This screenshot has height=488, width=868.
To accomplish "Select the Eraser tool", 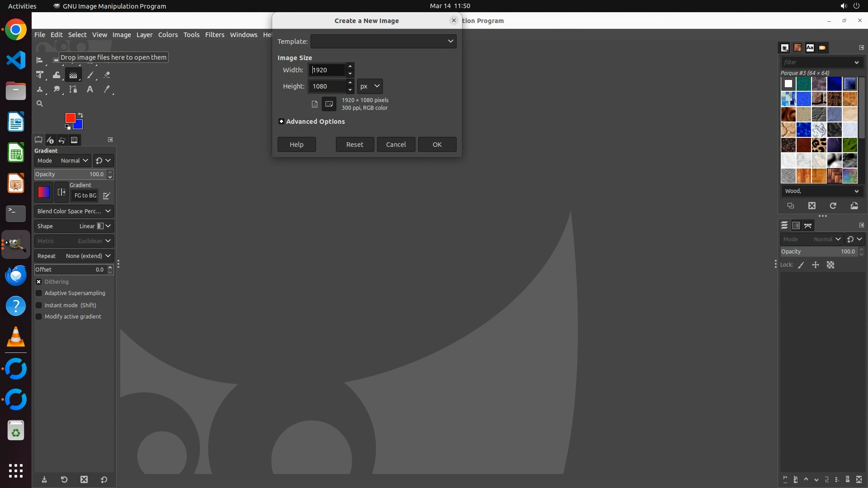I will coord(107,75).
